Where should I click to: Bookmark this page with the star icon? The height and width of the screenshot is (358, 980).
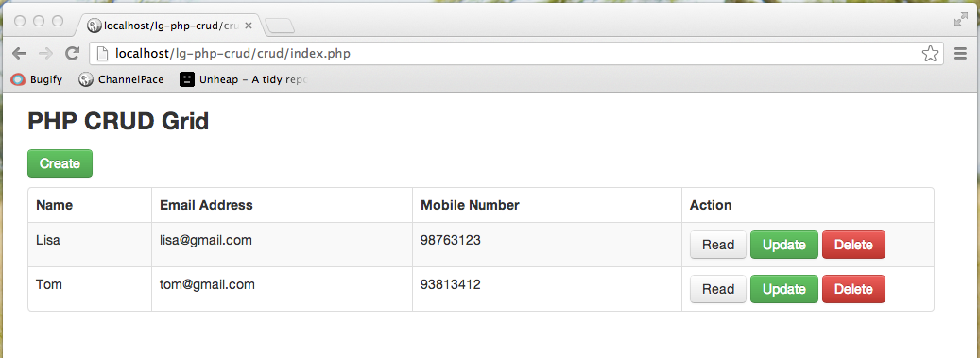coord(930,54)
